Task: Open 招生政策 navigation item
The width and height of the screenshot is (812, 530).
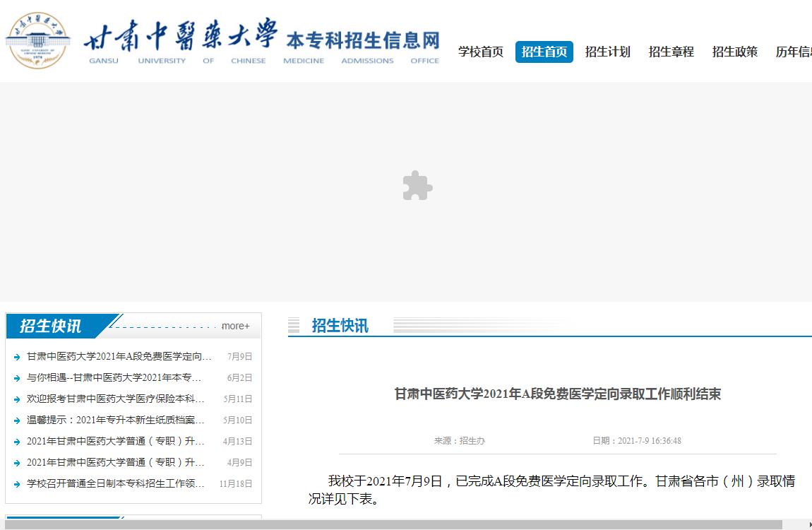Action: point(735,52)
